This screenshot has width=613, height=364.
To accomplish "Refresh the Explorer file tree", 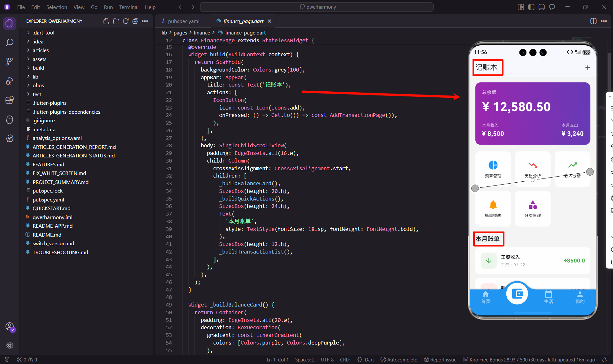I will [x=126, y=21].
